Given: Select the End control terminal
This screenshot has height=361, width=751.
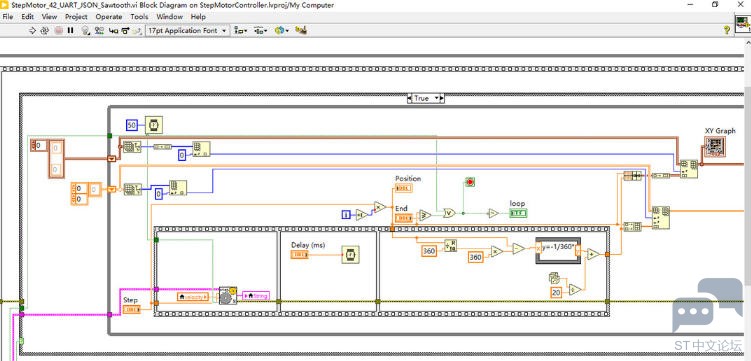Looking at the screenshot, I should [403, 218].
